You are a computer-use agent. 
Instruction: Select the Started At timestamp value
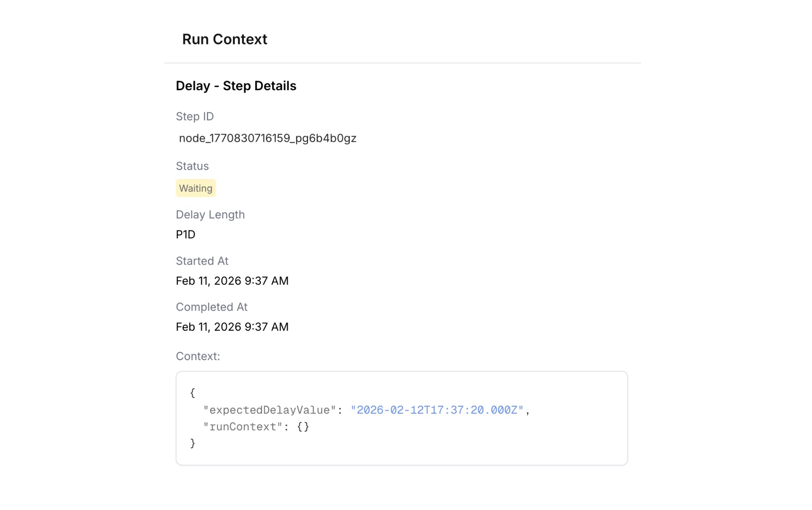[x=232, y=281]
